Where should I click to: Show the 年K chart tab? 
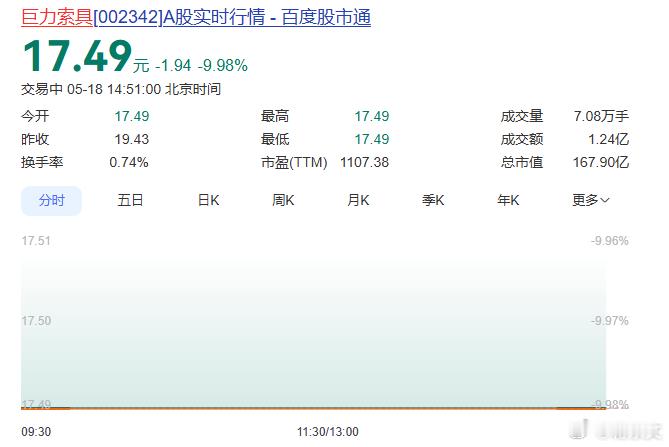point(508,200)
